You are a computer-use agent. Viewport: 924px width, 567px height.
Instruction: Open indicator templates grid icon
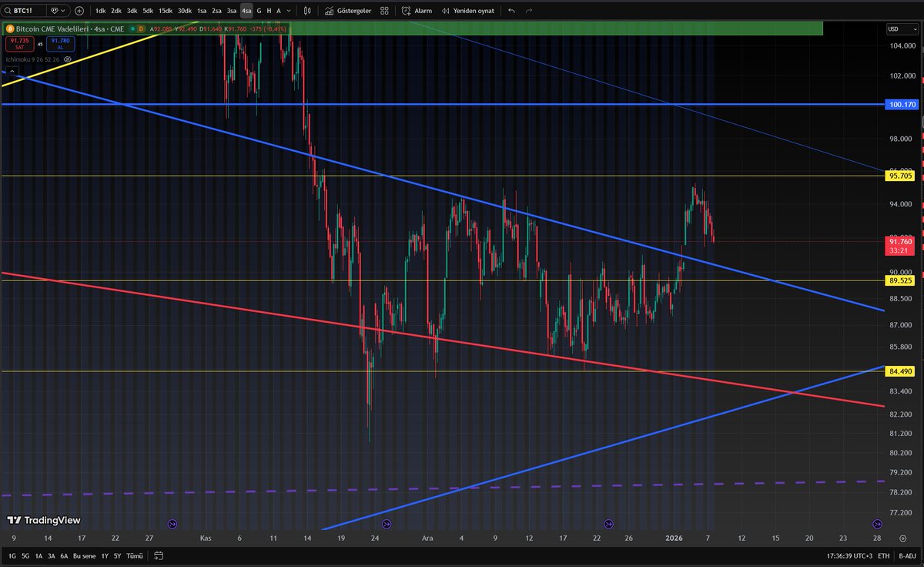click(384, 11)
